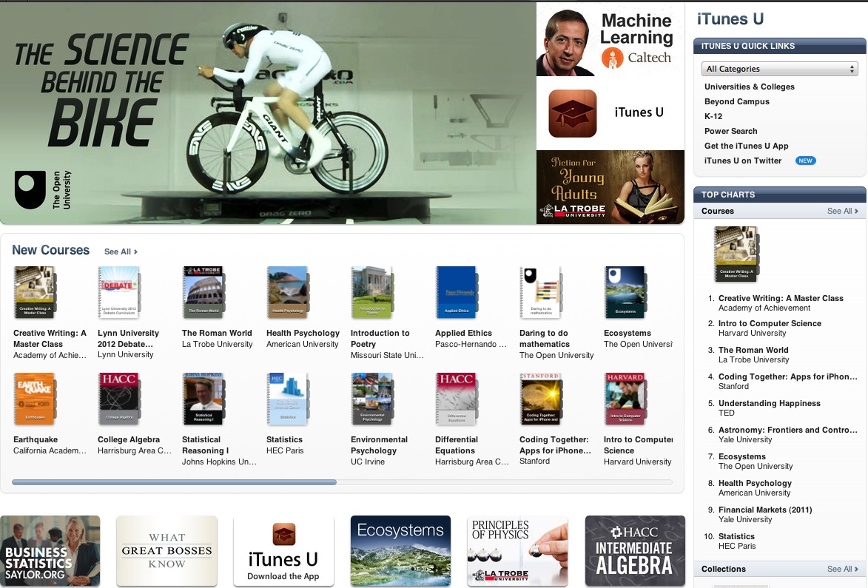Click the Earthquake course title text
The image size is (868, 588).
point(36,440)
